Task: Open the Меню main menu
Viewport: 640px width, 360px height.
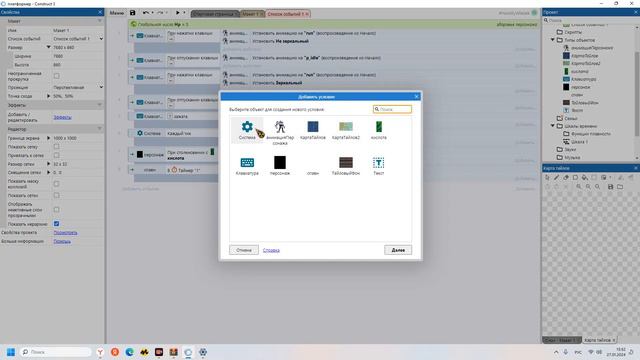Action: (116, 13)
